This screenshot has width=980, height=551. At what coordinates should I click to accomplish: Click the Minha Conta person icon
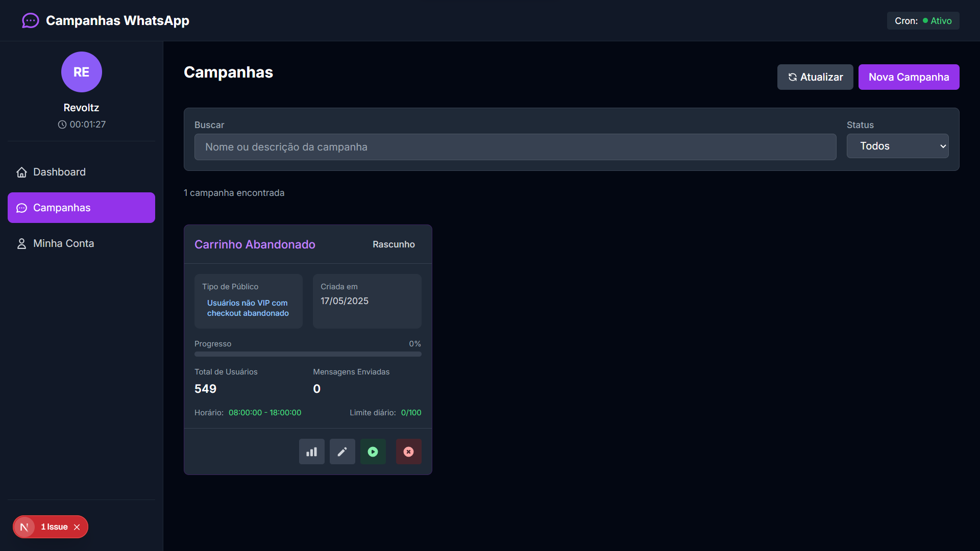tap(21, 244)
